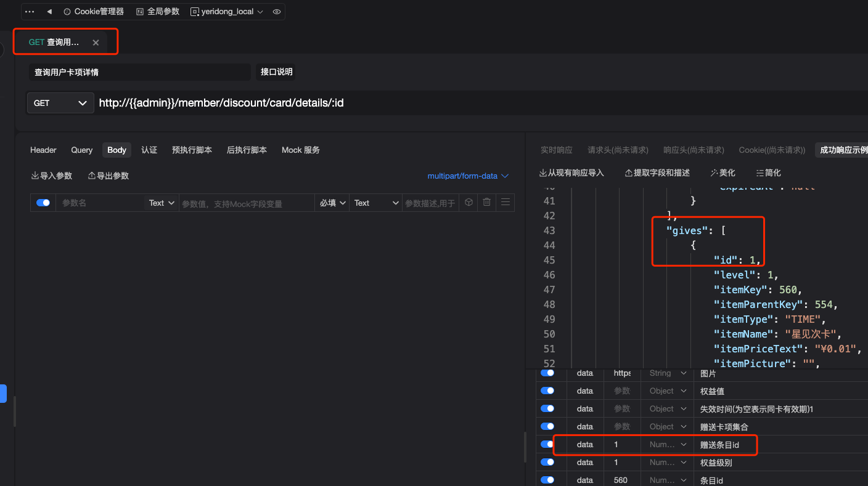The width and height of the screenshot is (868, 486).
Task: Toggle switch for 图片 row
Action: pyautogui.click(x=547, y=373)
